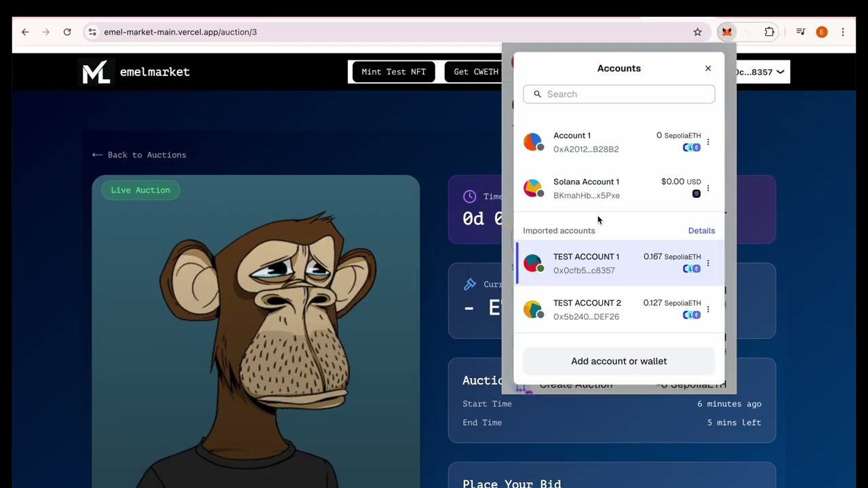Open the imported accounts Details link
The width and height of the screenshot is (868, 488).
701,230
